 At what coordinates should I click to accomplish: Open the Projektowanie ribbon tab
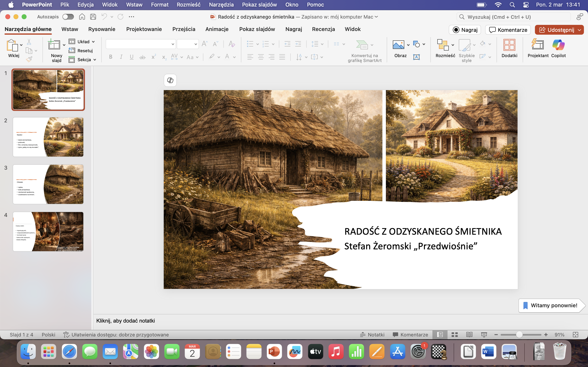pos(144,29)
